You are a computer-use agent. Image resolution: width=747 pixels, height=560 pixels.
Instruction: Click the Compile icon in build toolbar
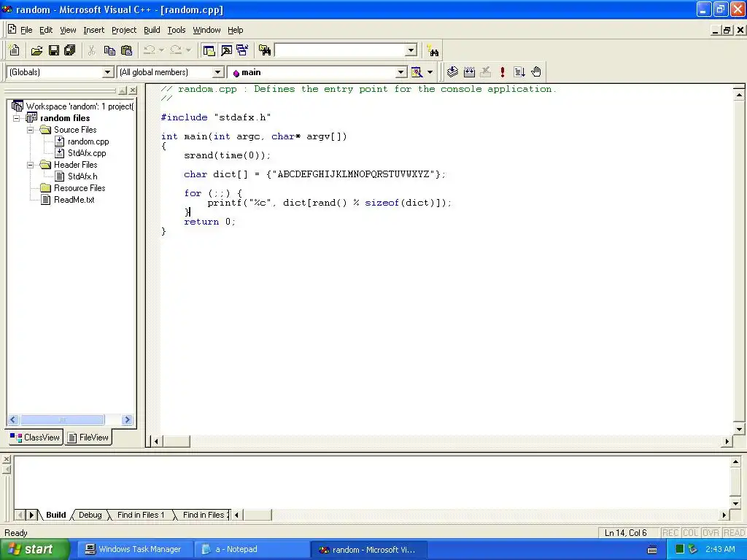[452, 72]
